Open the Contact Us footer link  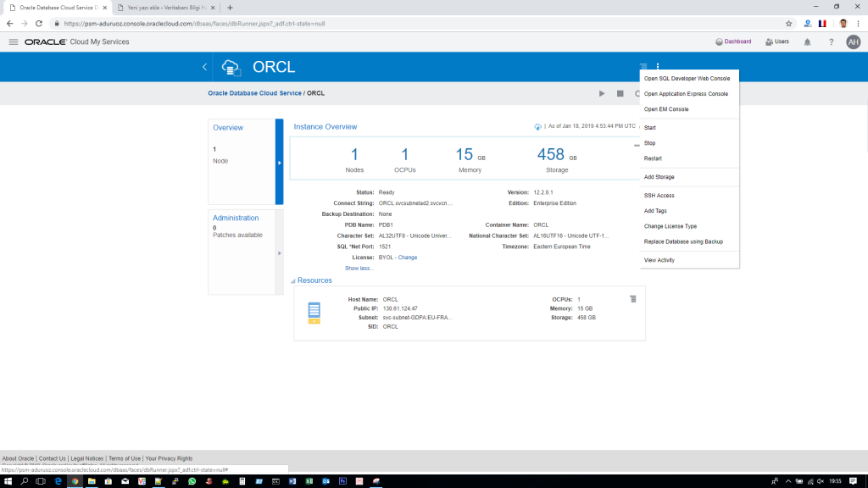pos(52,458)
